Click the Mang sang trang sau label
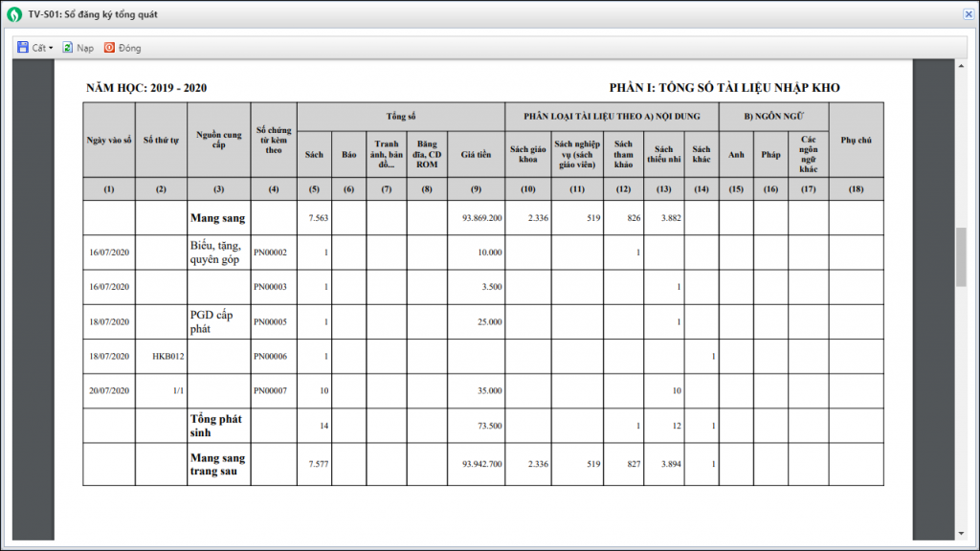 (x=217, y=464)
